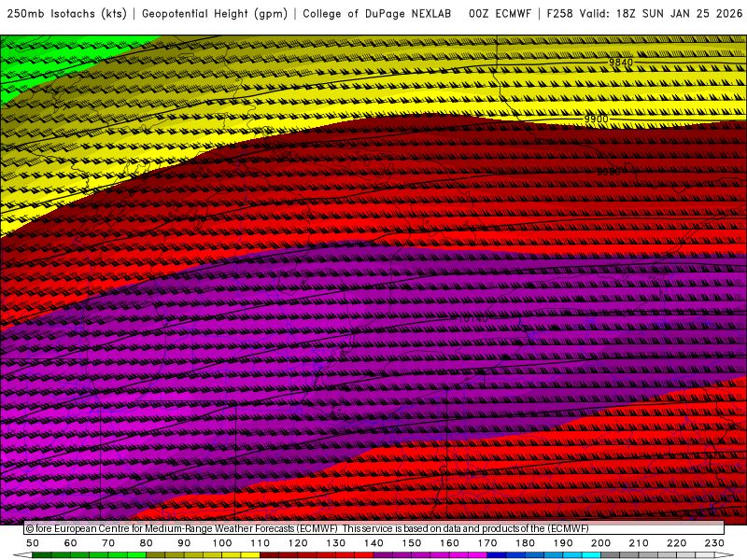Click the "00Z ECMWF" model run label

click(500, 14)
